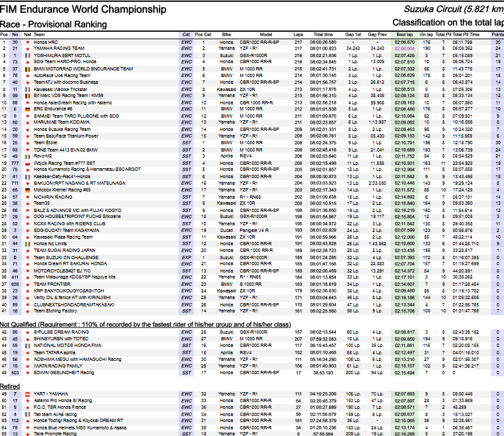Screen dimensions: 504x436
Task: Click the Polish flag beside Wojcik Racing Team
Action: click(x=28, y=163)
